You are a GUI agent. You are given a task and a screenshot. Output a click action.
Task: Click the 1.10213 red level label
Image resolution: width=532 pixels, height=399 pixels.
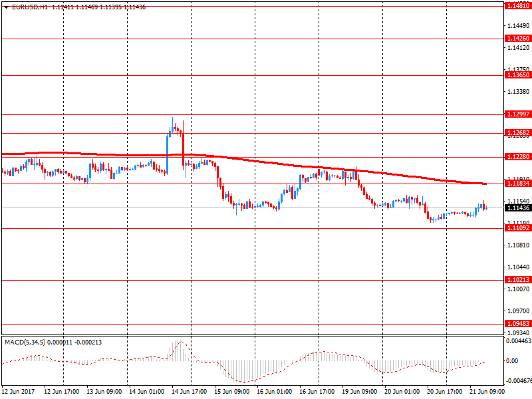518,280
